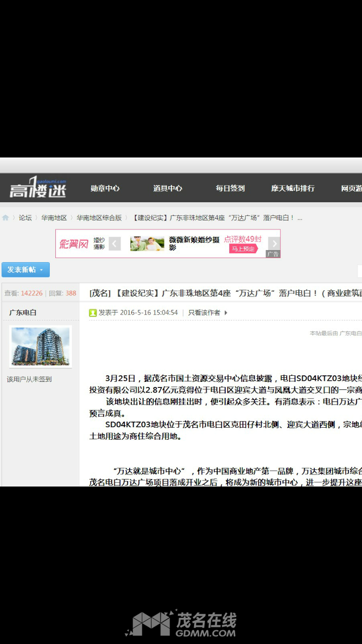Click the ad banner right arrow
This screenshot has width=362, height=644.
pyautogui.click(x=274, y=244)
